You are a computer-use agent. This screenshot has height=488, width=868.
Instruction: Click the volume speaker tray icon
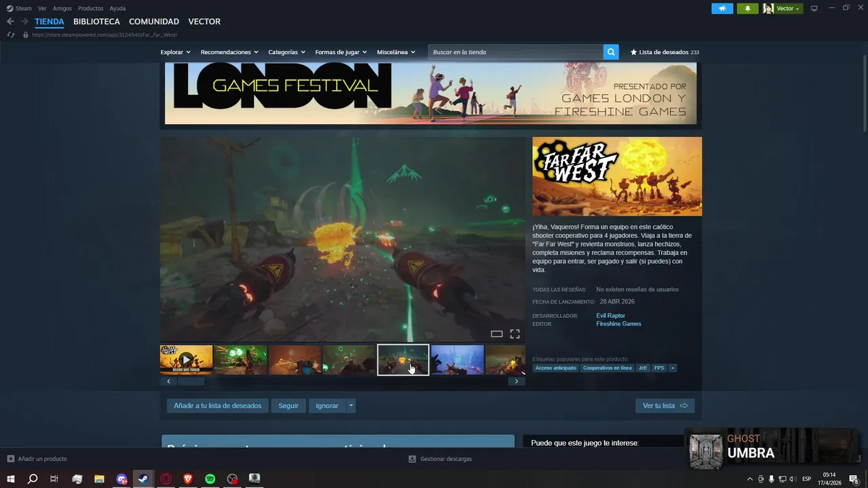(793, 479)
